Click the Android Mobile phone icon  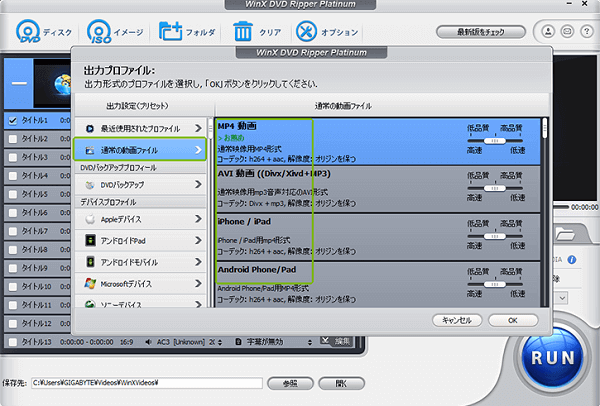point(90,262)
